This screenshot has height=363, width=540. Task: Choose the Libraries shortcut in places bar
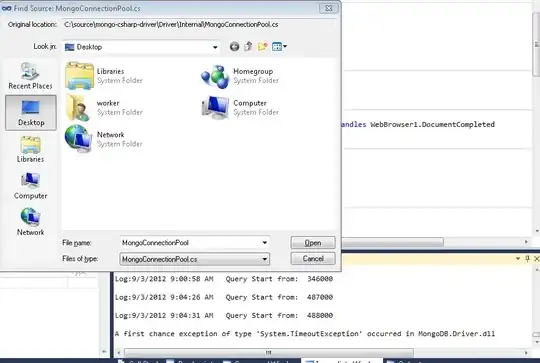30,149
